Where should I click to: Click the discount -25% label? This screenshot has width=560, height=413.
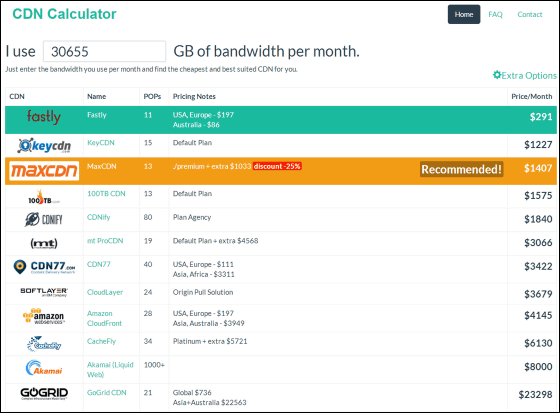click(277, 166)
